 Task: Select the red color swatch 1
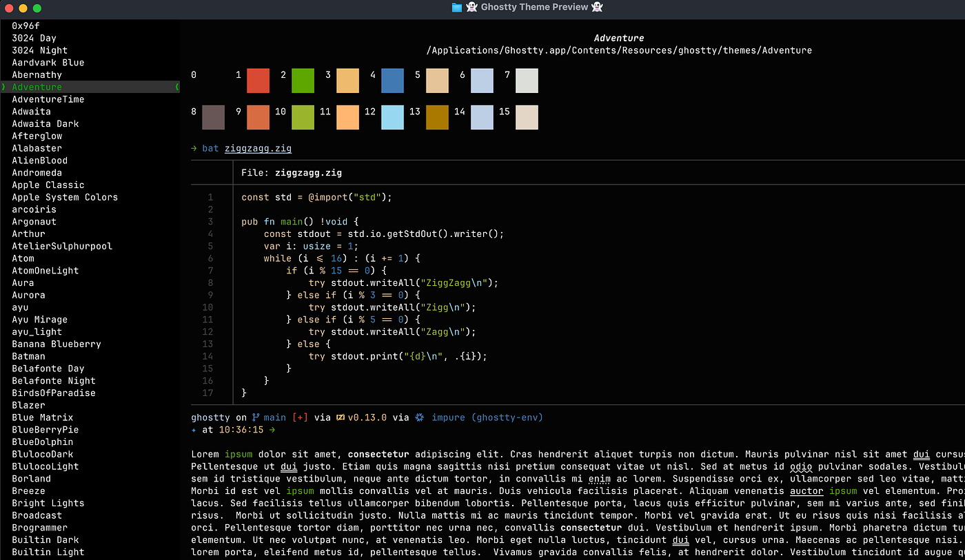pos(258,81)
